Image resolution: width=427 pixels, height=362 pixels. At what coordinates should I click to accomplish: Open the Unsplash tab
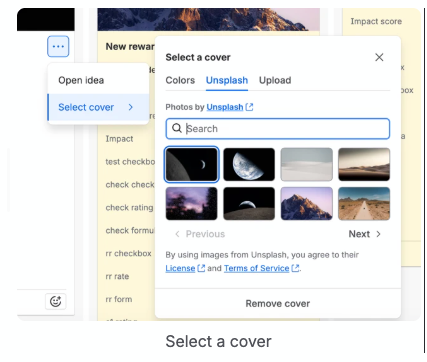[227, 80]
